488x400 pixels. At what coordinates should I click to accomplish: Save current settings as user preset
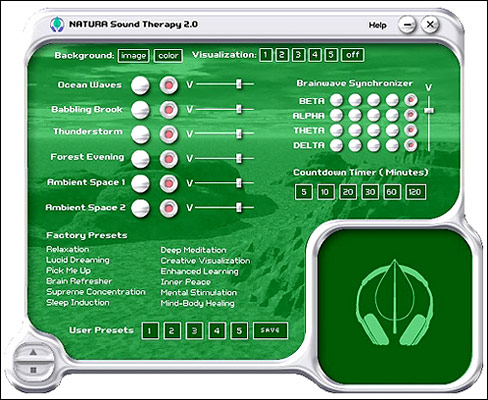click(270, 331)
